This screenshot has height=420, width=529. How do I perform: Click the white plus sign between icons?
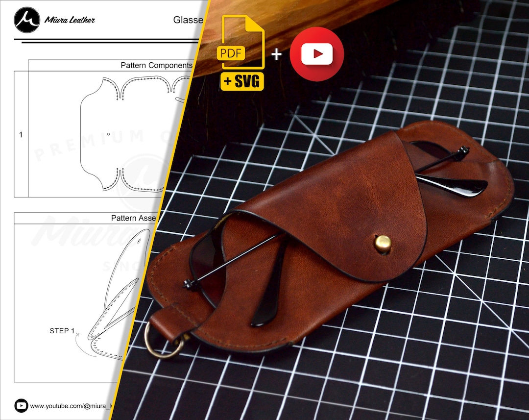coord(276,54)
